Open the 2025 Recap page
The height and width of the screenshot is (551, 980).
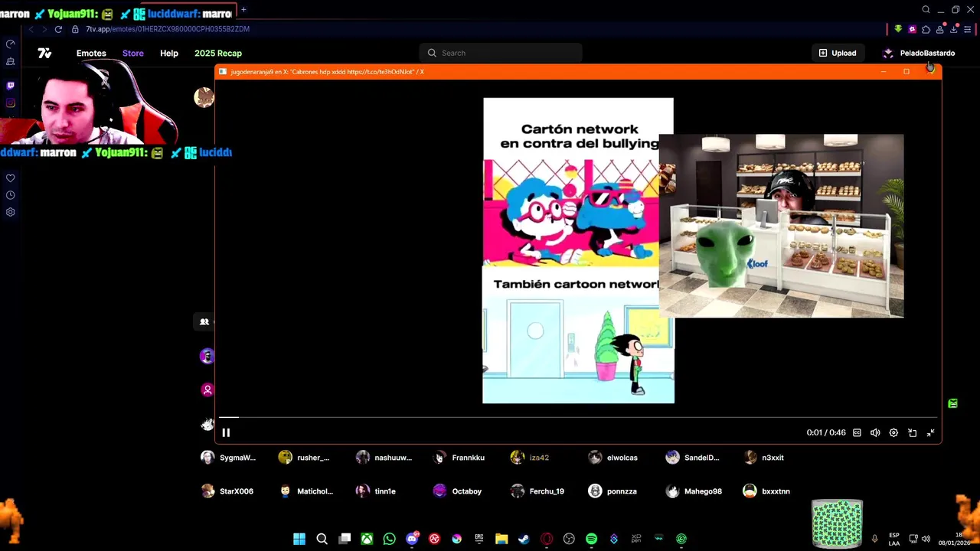point(218,53)
